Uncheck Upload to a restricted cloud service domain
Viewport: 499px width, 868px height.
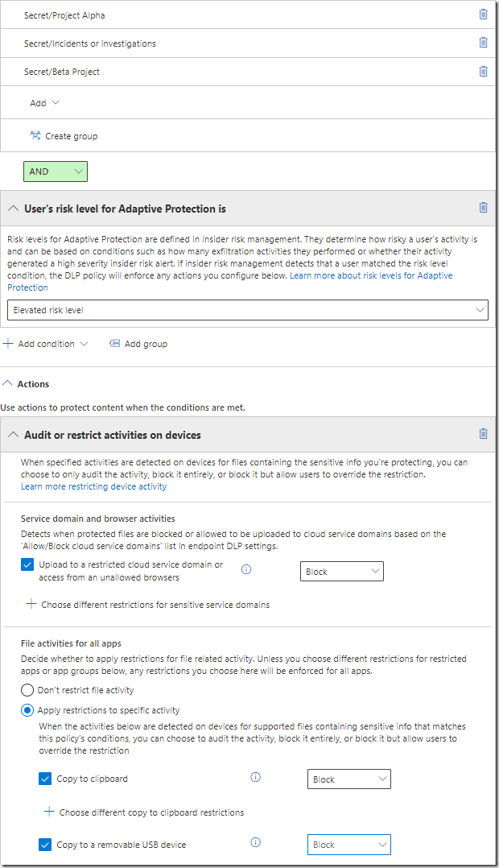coord(27,565)
